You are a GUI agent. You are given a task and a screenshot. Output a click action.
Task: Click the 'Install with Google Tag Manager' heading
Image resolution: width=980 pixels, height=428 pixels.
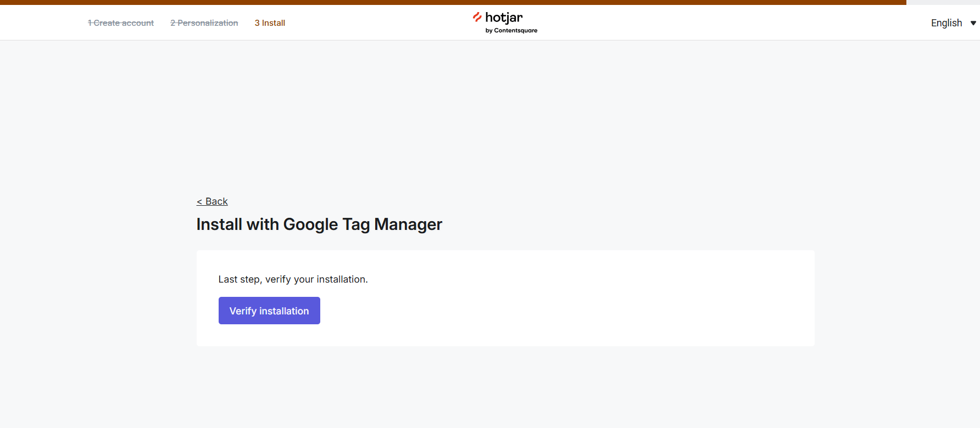(319, 224)
